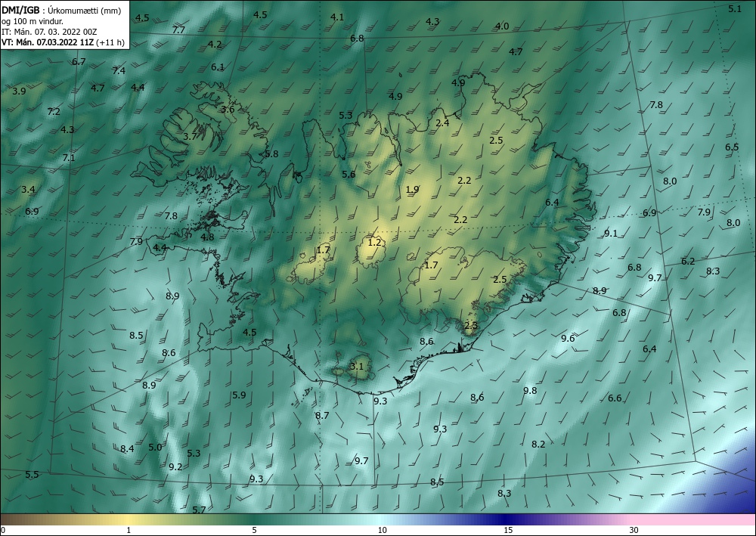Click the color bar tick label 10
The height and width of the screenshot is (536, 756).
[382, 531]
